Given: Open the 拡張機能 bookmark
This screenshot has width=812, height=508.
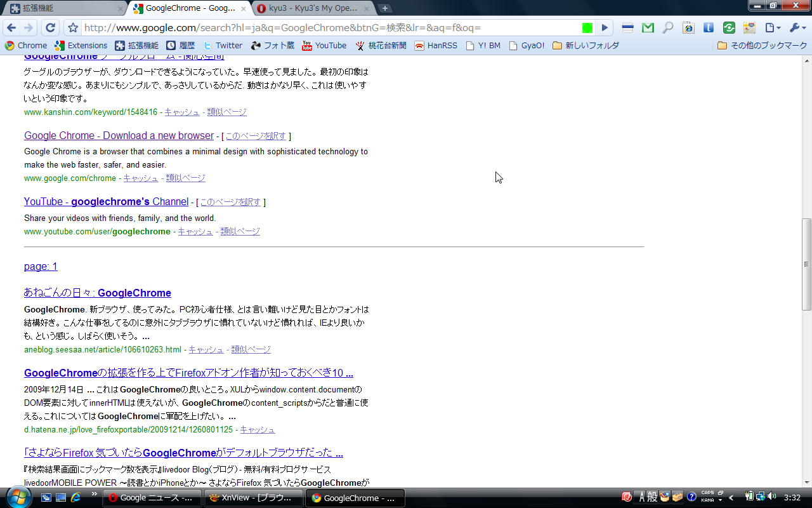Looking at the screenshot, I should coord(136,46).
